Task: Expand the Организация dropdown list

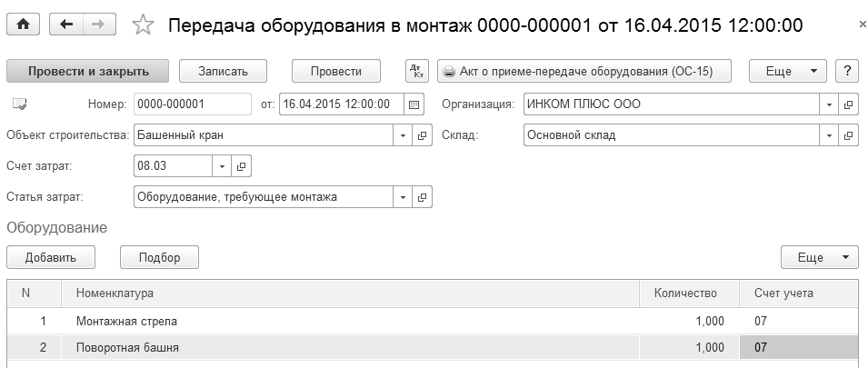Action: (x=829, y=104)
